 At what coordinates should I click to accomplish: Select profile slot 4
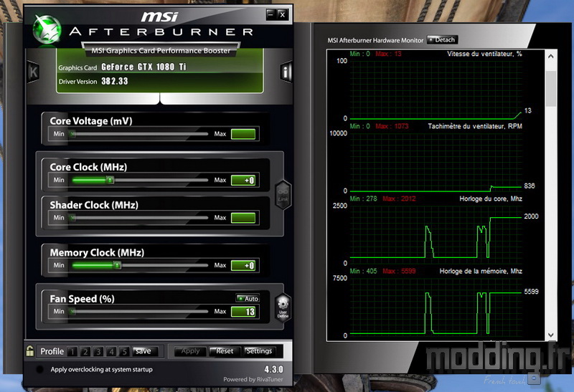coord(111,352)
